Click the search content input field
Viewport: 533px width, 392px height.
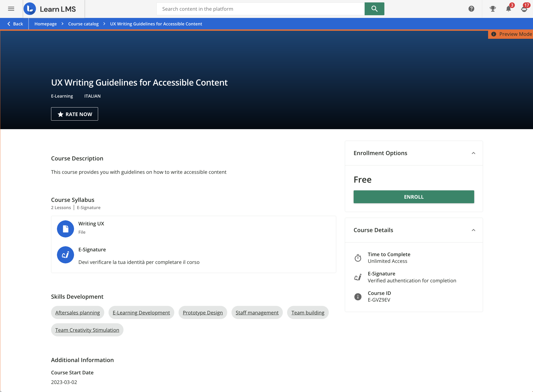(x=261, y=9)
